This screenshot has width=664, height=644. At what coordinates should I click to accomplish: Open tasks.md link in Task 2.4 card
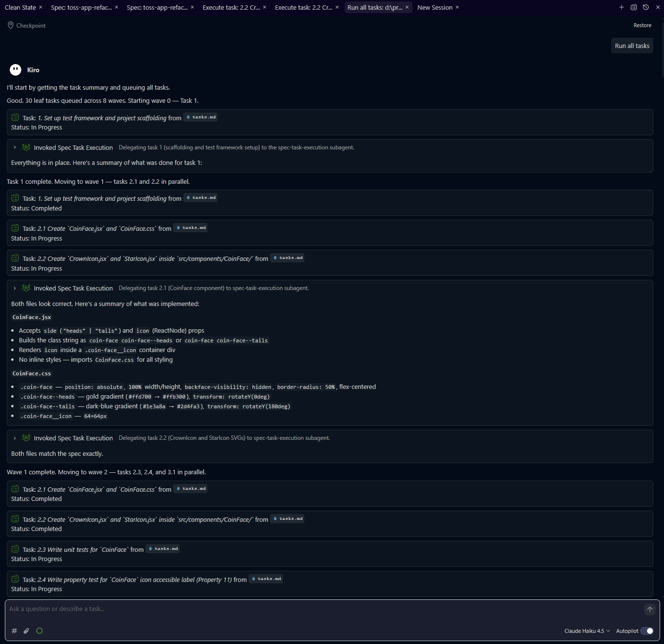(266, 579)
